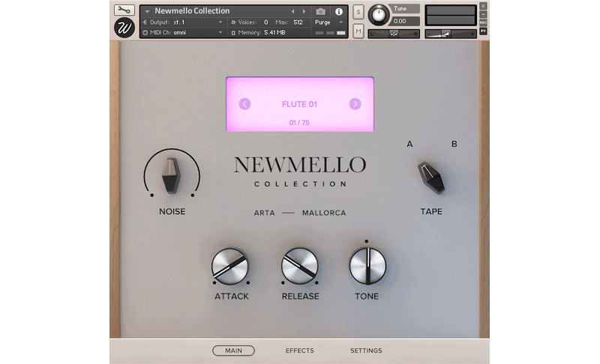
Task: Click the NOISE knob
Action: tap(172, 176)
